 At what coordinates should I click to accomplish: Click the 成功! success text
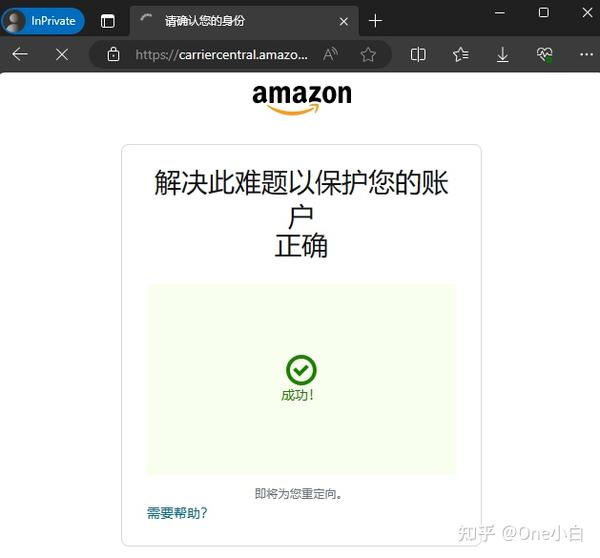point(298,395)
